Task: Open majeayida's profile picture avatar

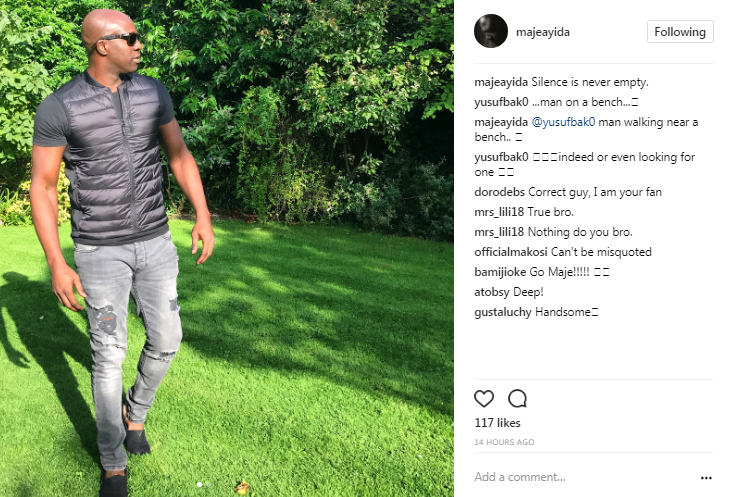Action: coord(491,31)
